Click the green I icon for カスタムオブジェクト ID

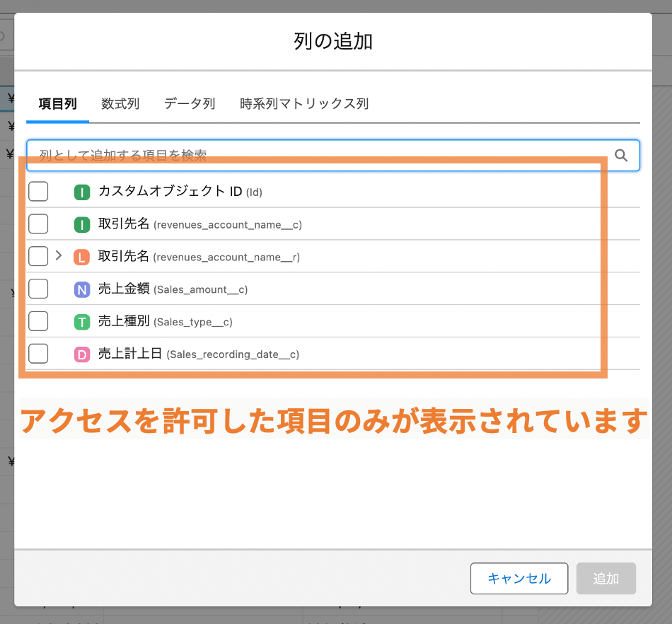coord(82,192)
